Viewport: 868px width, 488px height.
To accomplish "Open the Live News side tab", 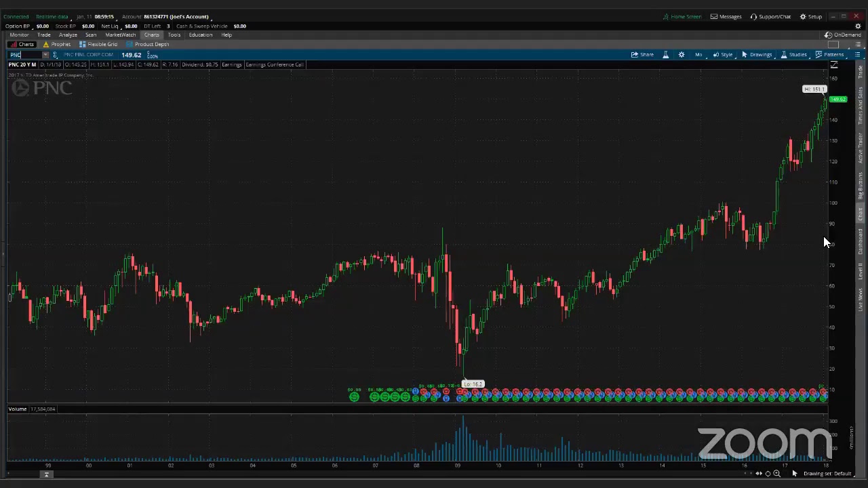I will coord(861,300).
